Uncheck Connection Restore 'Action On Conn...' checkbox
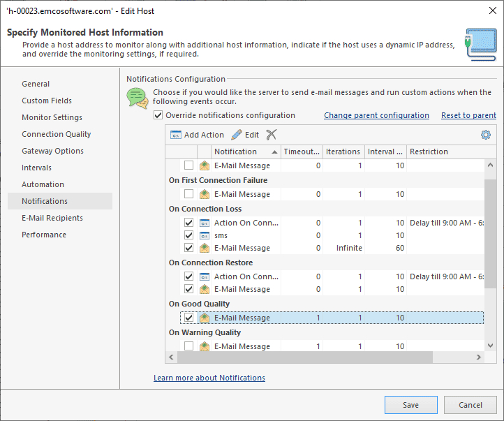This screenshot has width=504, height=421. click(188, 276)
